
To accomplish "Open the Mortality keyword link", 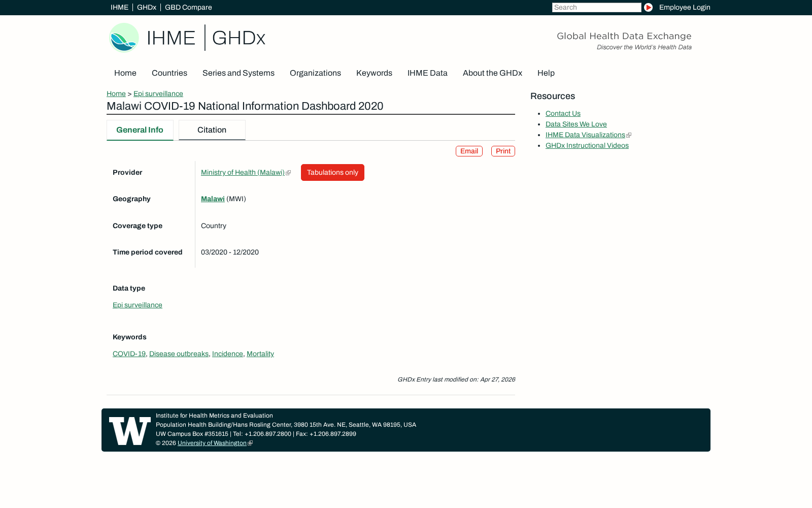I will (x=260, y=354).
